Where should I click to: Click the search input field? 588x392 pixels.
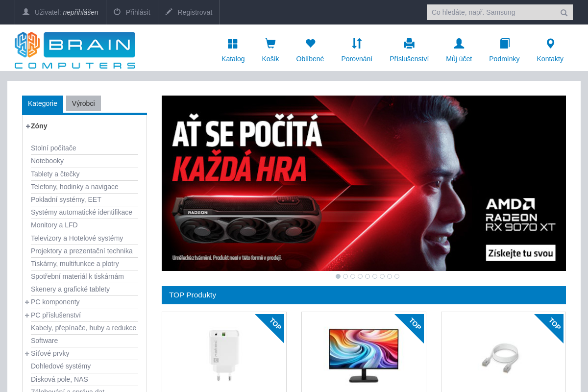click(x=495, y=12)
